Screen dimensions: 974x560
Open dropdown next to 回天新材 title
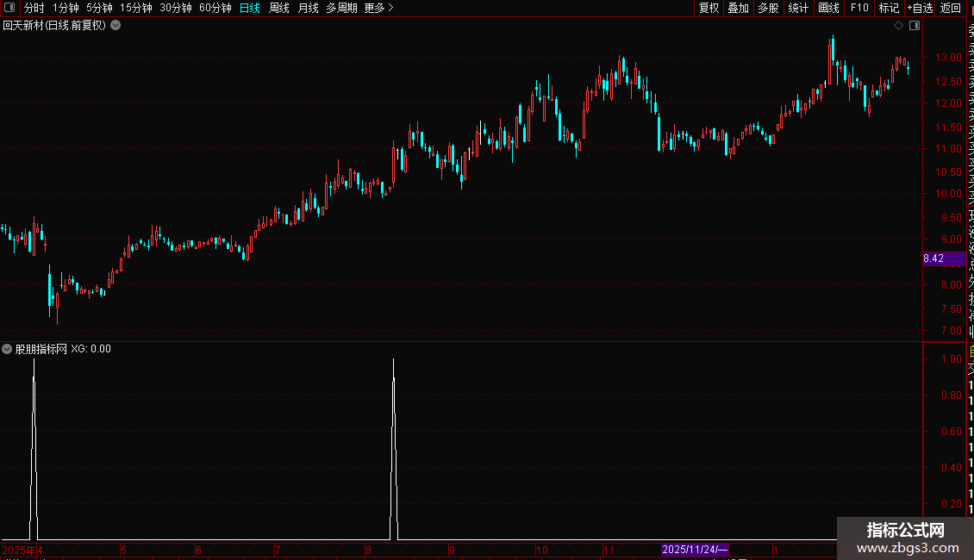(116, 26)
